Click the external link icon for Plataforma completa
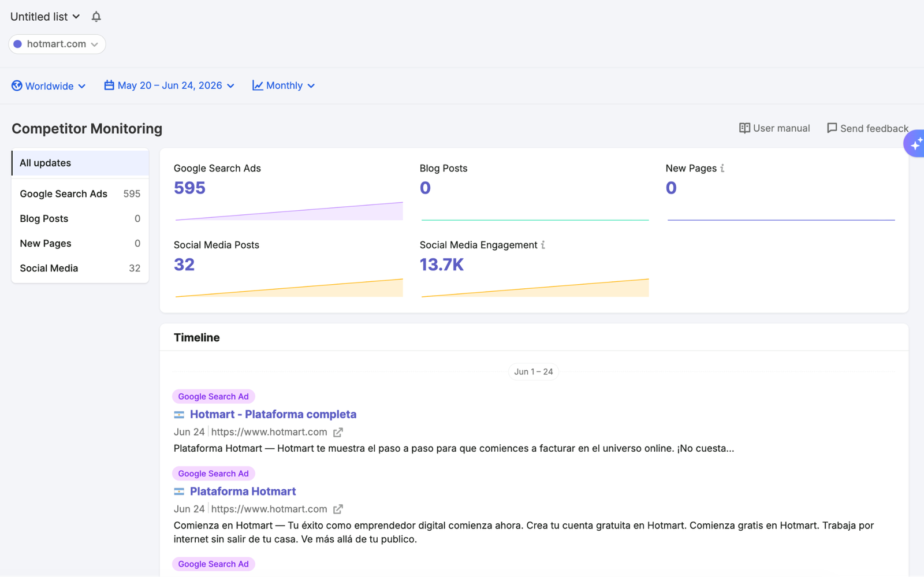924x577 pixels. pyautogui.click(x=338, y=432)
